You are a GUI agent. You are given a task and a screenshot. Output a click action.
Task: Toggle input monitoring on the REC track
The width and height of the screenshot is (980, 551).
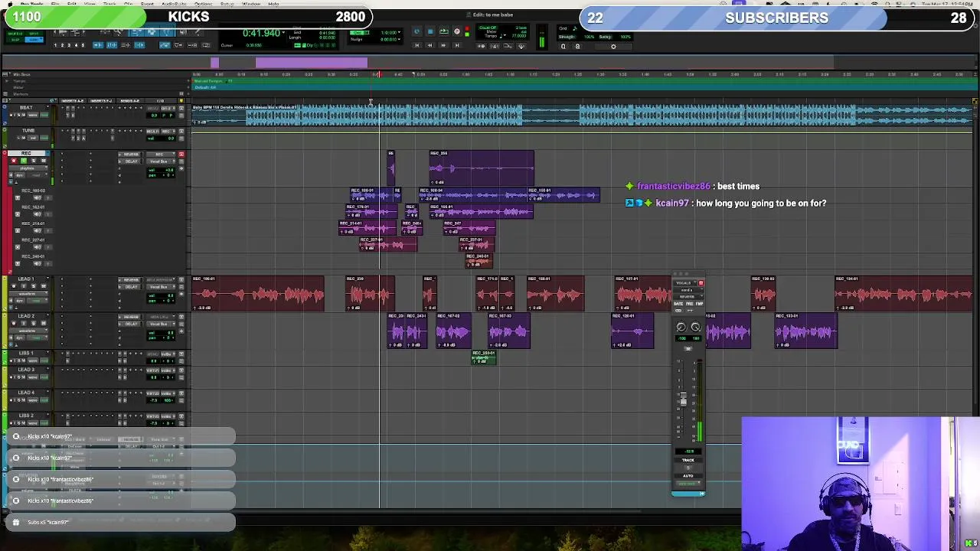[x=24, y=161]
